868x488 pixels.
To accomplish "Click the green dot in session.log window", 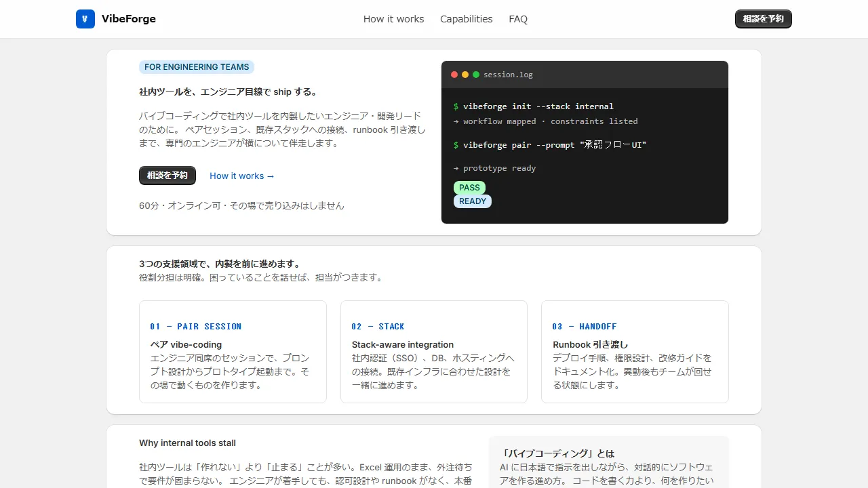I will point(476,75).
